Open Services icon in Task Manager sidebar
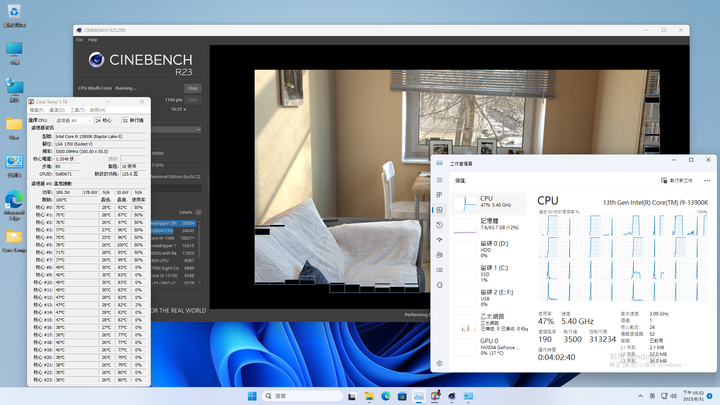Viewport: 720px width, 405px height. pos(439,285)
